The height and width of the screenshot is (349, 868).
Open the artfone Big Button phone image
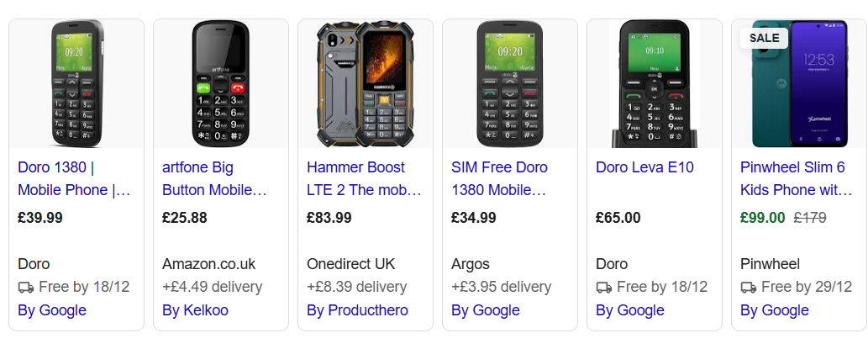pyautogui.click(x=220, y=84)
